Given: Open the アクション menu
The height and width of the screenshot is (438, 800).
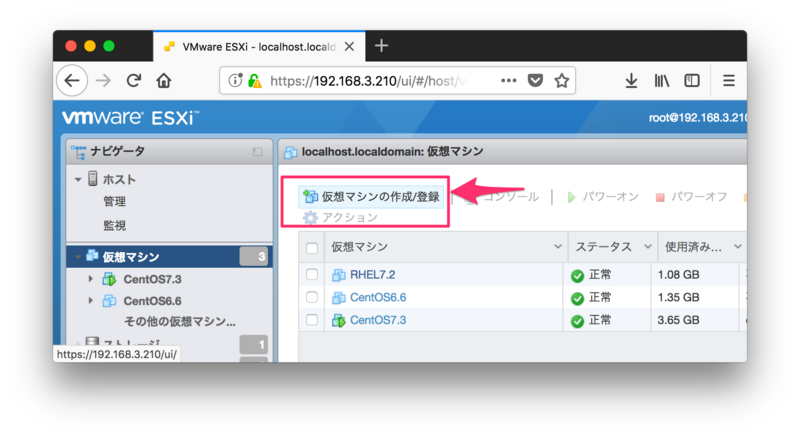Looking at the screenshot, I should tap(340, 217).
